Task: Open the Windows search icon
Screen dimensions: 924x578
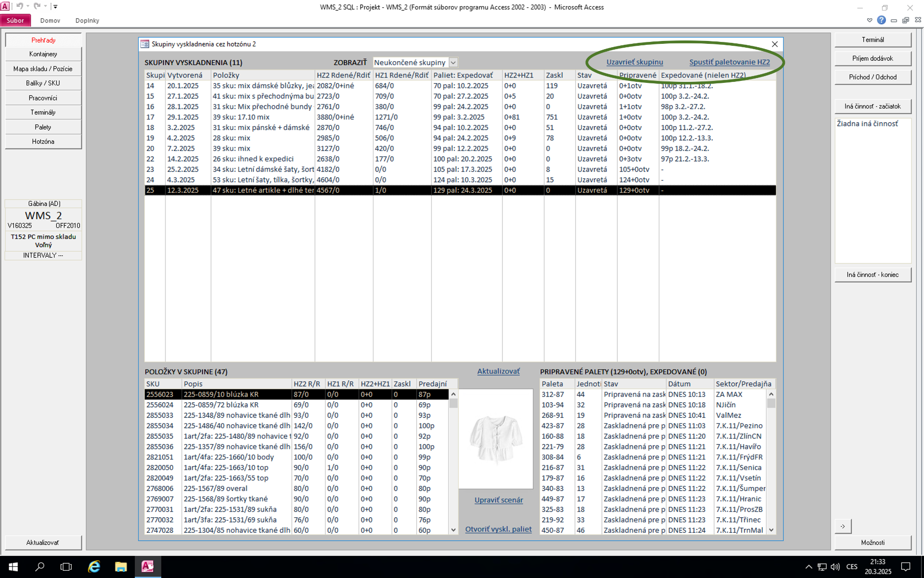Action: pos(40,566)
